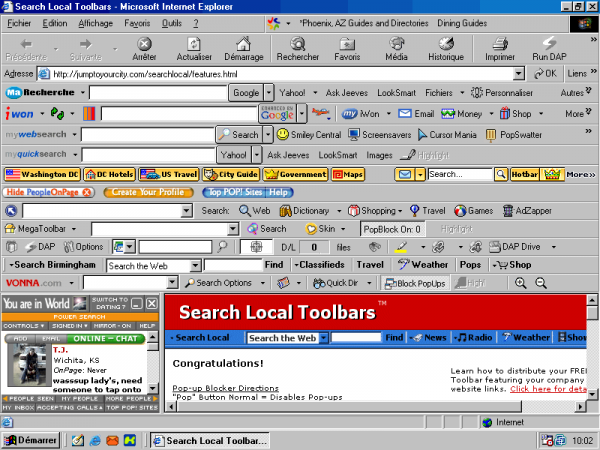Click the iWon Money icon
The image size is (600, 450).
tap(448, 114)
